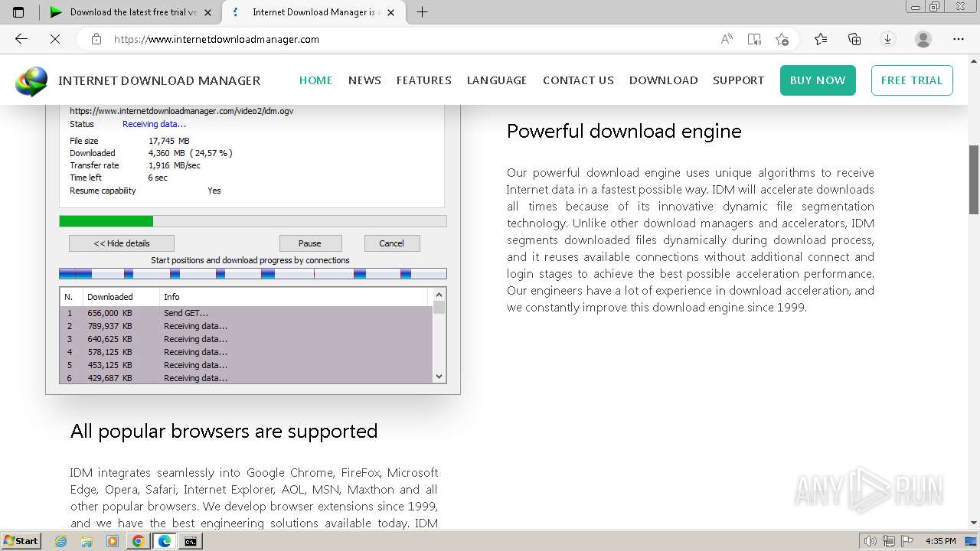View site information lock icon
This screenshot has width=980, height=551.
pos(96,39)
